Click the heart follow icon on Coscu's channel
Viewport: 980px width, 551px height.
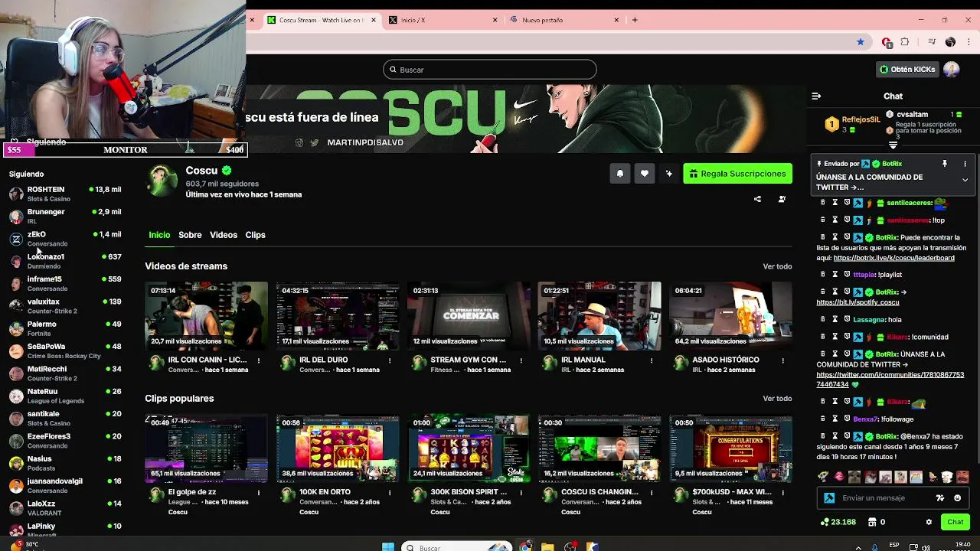click(x=645, y=174)
